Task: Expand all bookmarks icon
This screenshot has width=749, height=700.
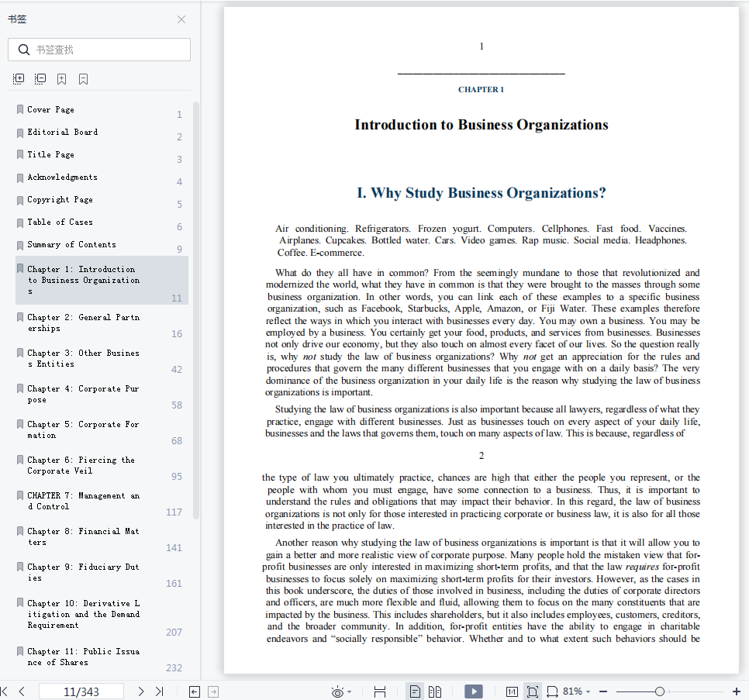Action: tap(19, 79)
